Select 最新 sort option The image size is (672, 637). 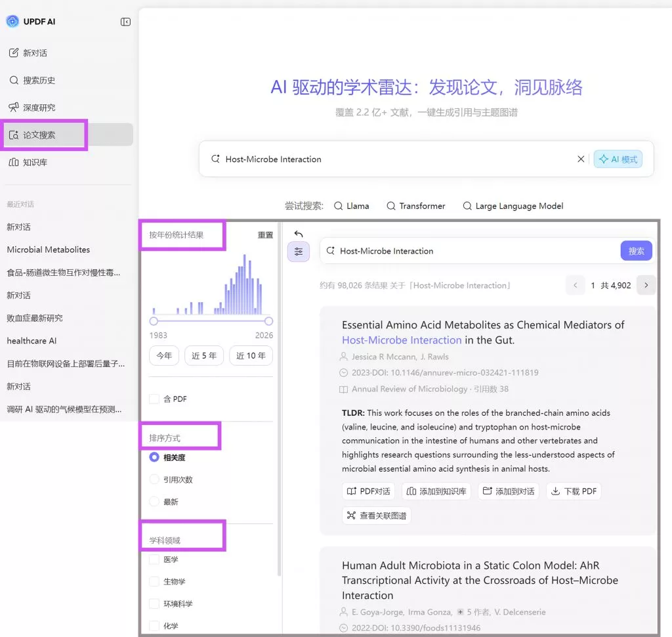pos(154,502)
